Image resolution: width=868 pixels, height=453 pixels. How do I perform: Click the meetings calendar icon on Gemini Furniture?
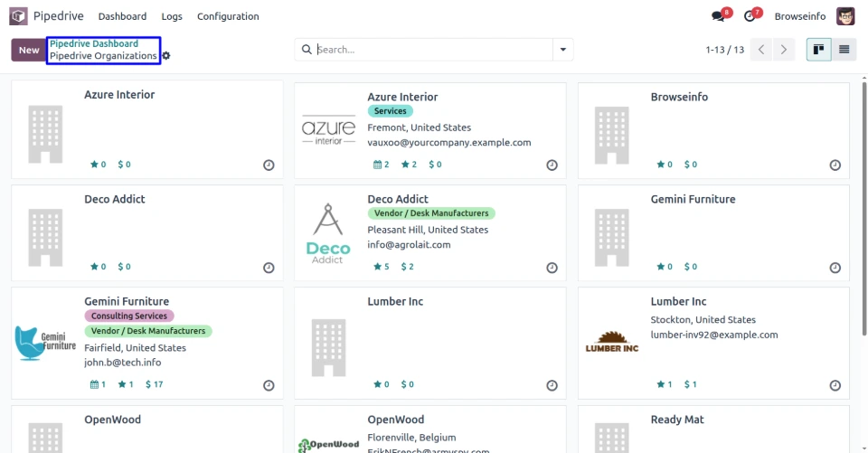coord(94,384)
